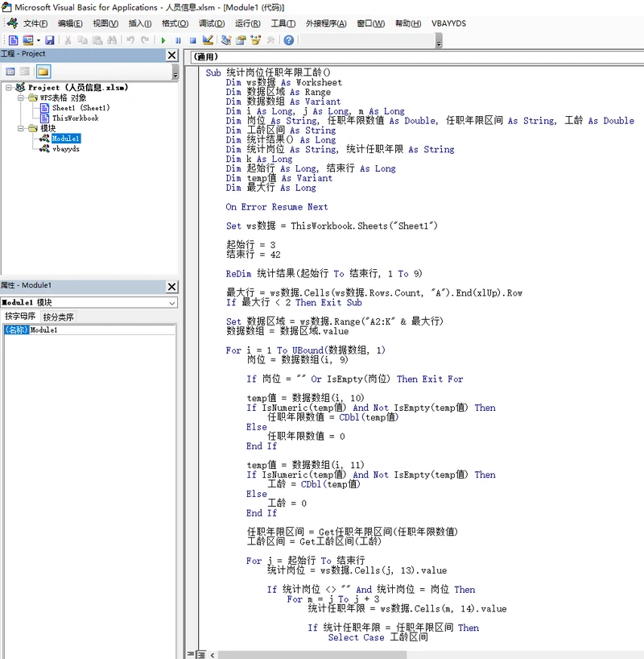The image size is (644, 659).
Task: Run the macro with the green play icon
Action: [163, 40]
